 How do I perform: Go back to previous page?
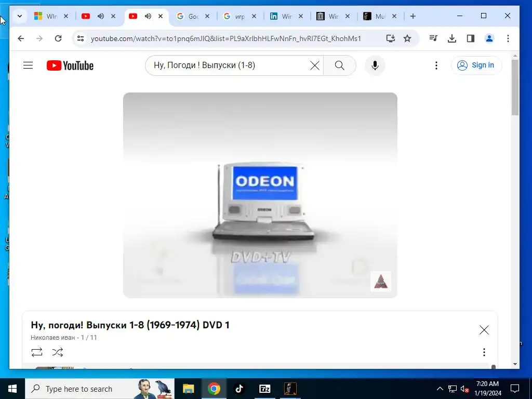(x=21, y=38)
